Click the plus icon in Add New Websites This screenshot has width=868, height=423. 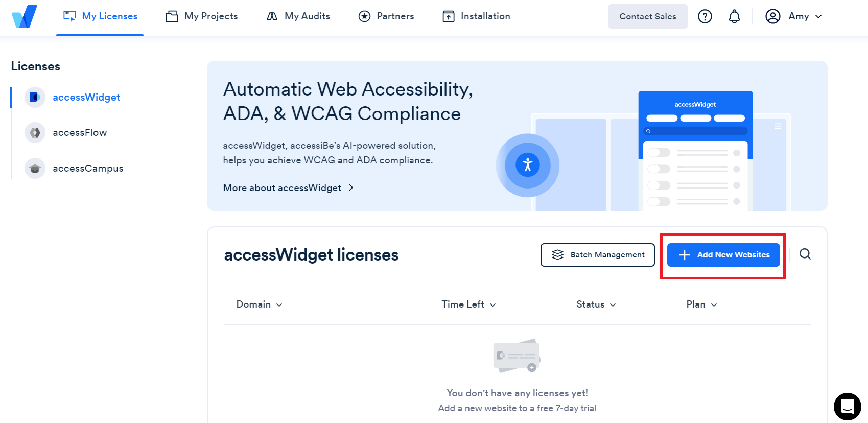point(685,255)
